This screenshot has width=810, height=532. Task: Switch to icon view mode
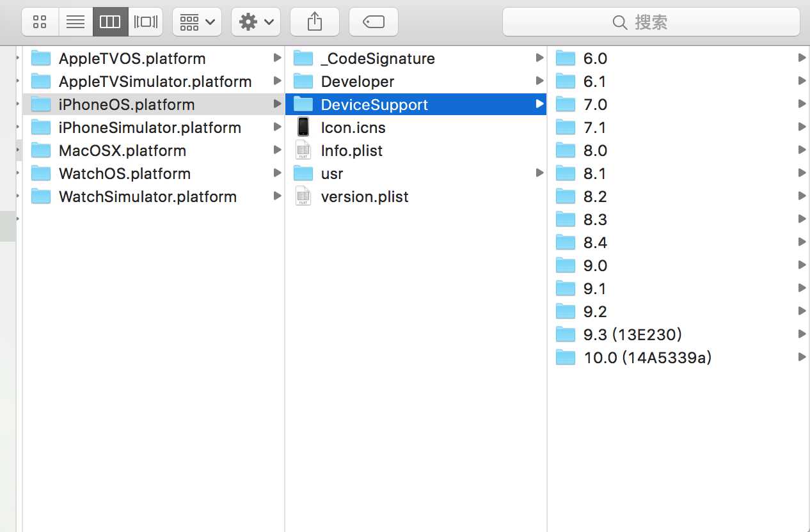coord(40,22)
